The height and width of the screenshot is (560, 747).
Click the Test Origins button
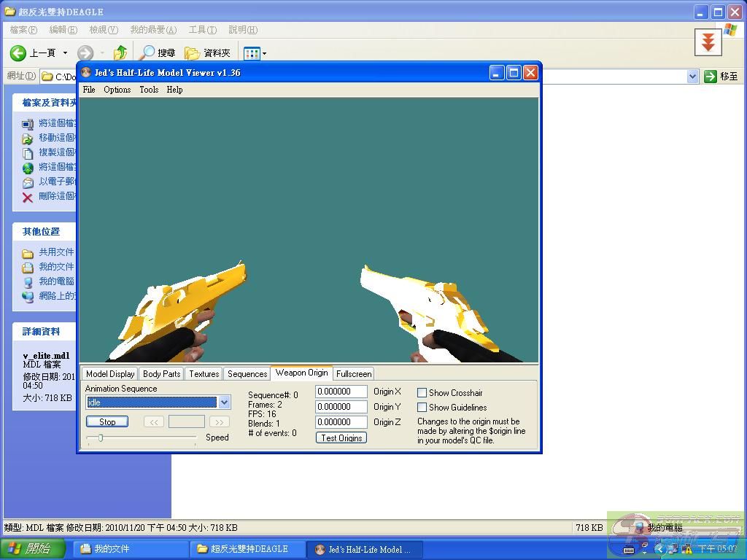341,437
